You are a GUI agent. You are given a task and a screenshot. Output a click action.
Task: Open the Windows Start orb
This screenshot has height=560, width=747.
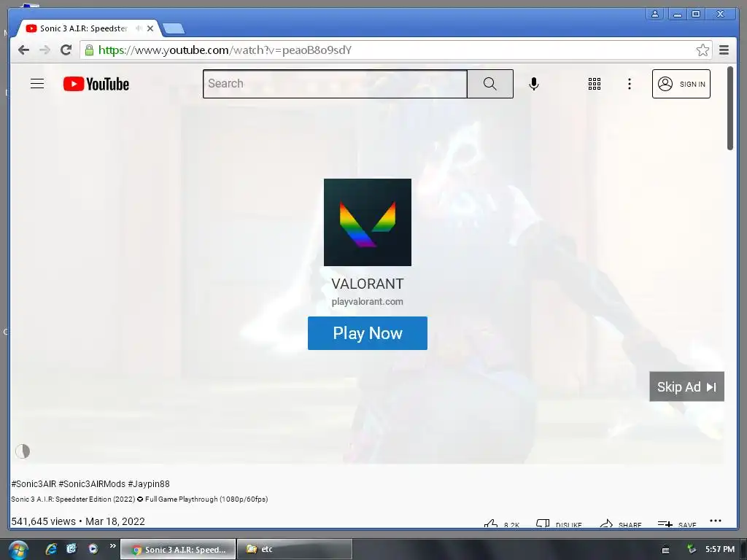tap(18, 550)
